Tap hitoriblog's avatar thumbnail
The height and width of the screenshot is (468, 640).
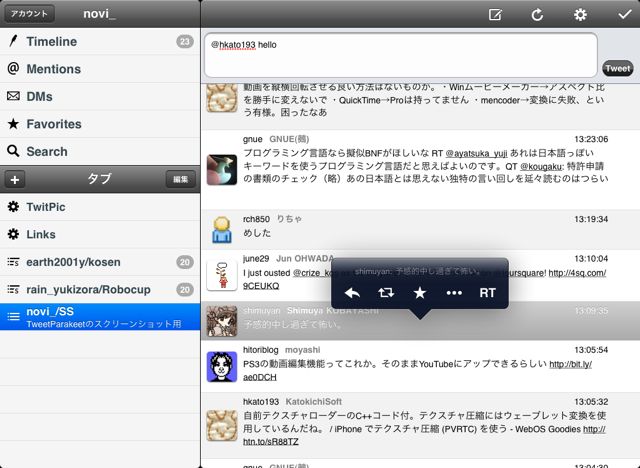point(222,367)
